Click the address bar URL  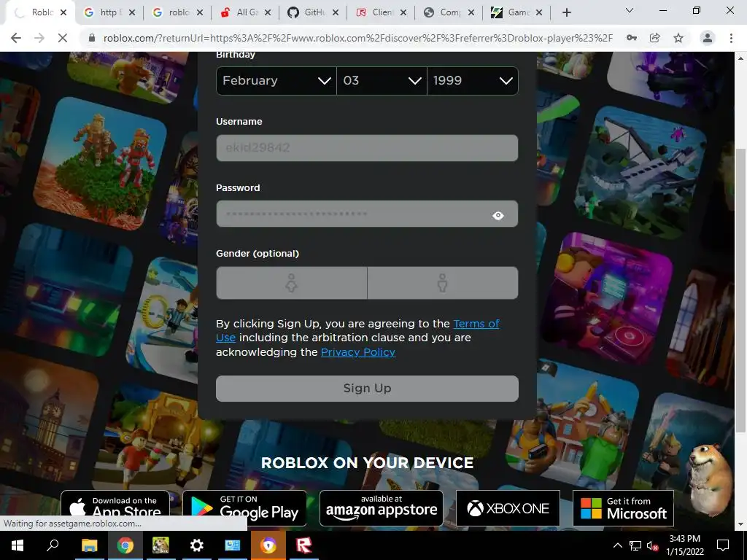point(357,38)
